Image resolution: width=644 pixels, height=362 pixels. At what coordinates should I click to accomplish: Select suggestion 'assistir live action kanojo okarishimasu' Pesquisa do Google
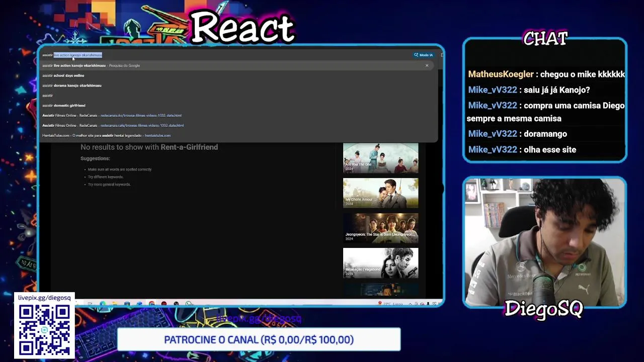pyautogui.click(x=236, y=65)
